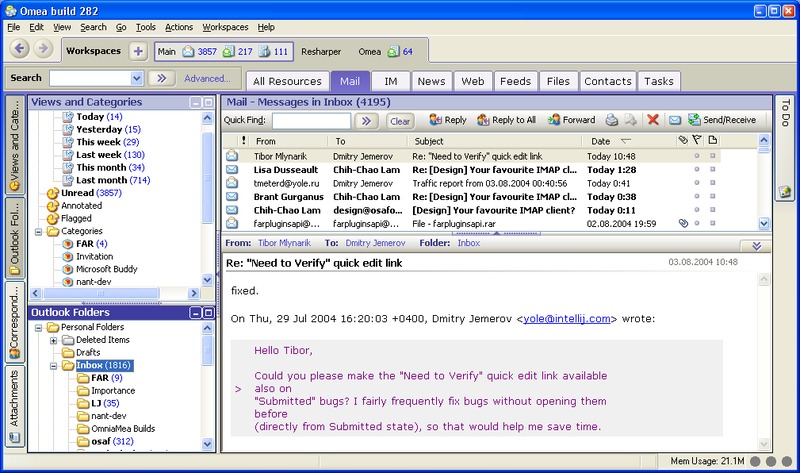Screen dimensions: 800x473
Task: Open sender link Tibor Mlynarik
Action: (284, 243)
